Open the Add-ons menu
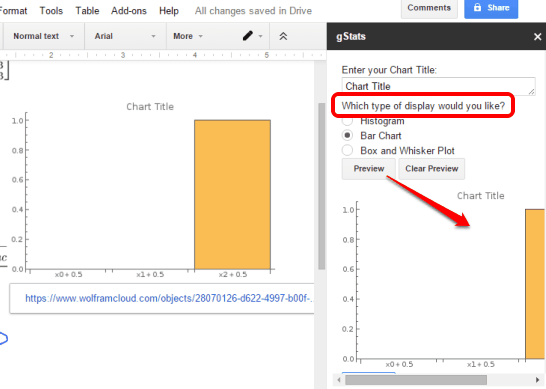This screenshot has width=546, height=389. tap(128, 11)
